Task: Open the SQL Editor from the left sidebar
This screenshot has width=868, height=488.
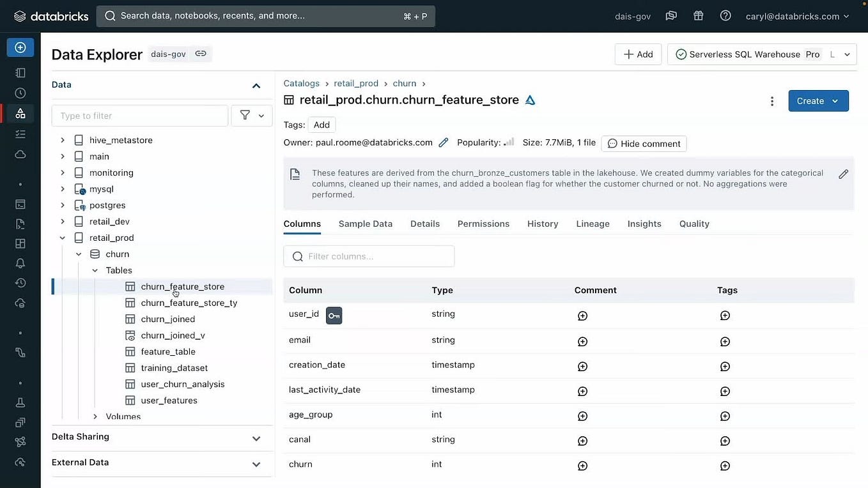Action: 20,204
